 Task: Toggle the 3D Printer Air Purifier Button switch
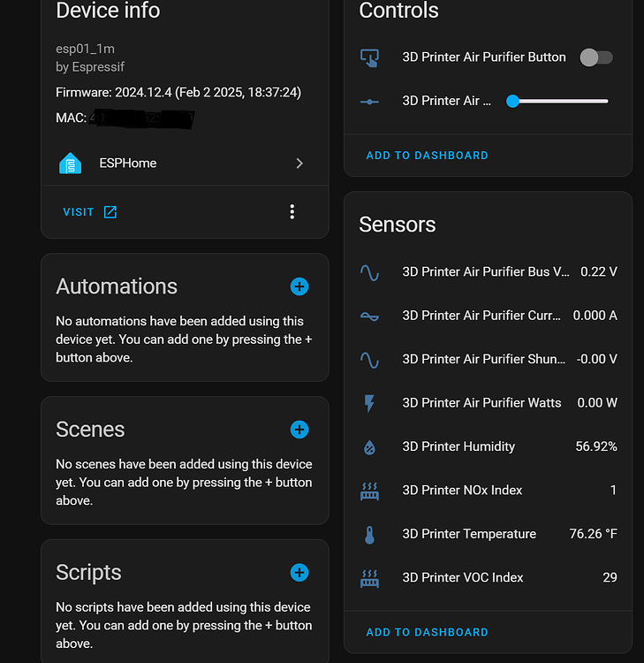point(596,57)
